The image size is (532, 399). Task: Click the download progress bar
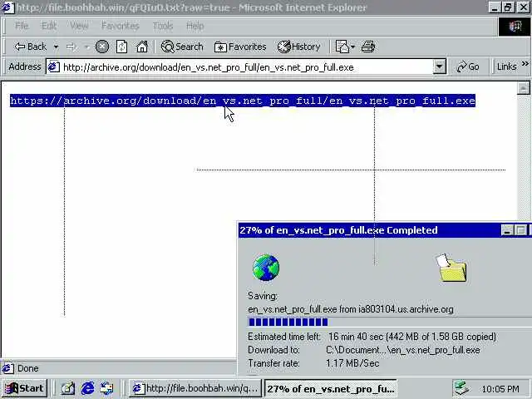click(390, 322)
